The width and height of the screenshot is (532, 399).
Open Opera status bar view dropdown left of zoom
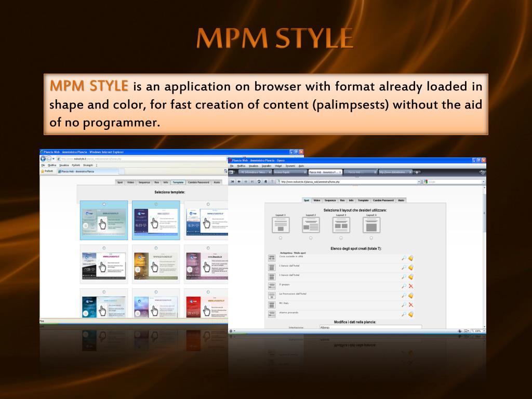[x=467, y=331]
